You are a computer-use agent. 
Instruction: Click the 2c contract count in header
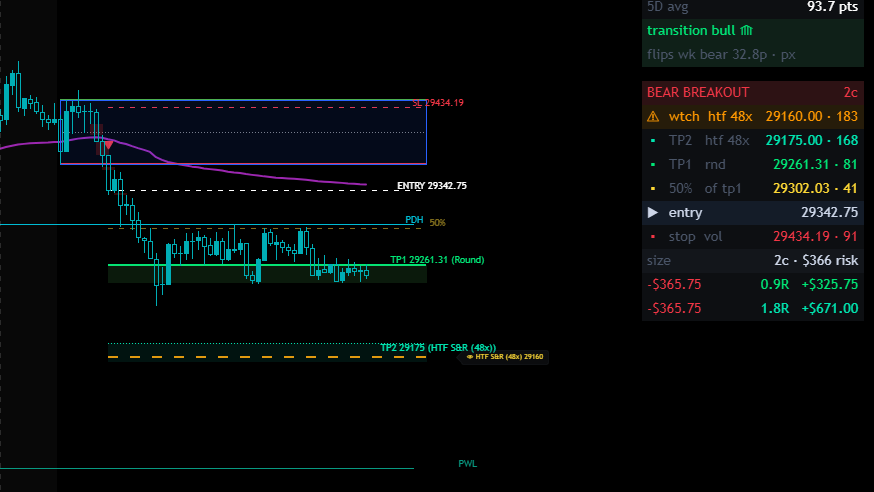(x=851, y=92)
